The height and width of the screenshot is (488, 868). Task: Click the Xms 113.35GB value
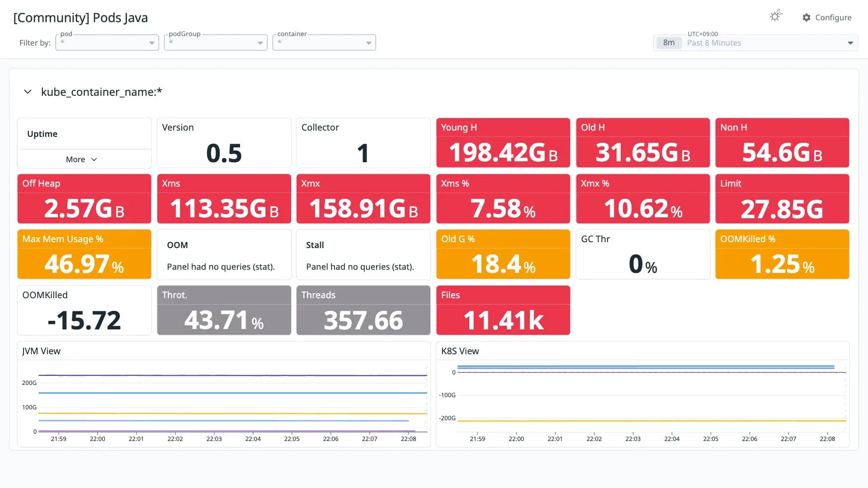pos(224,209)
